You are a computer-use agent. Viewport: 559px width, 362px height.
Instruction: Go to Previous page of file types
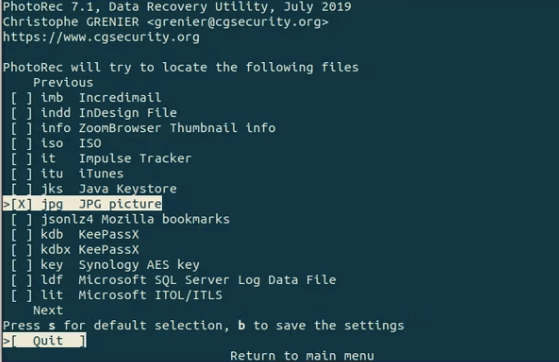[x=63, y=83]
